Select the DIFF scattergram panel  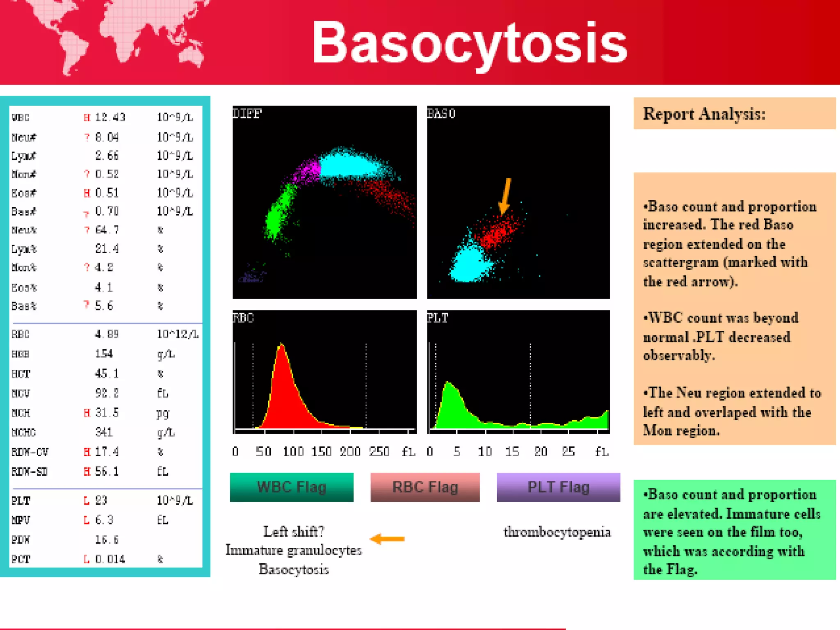[x=324, y=202]
